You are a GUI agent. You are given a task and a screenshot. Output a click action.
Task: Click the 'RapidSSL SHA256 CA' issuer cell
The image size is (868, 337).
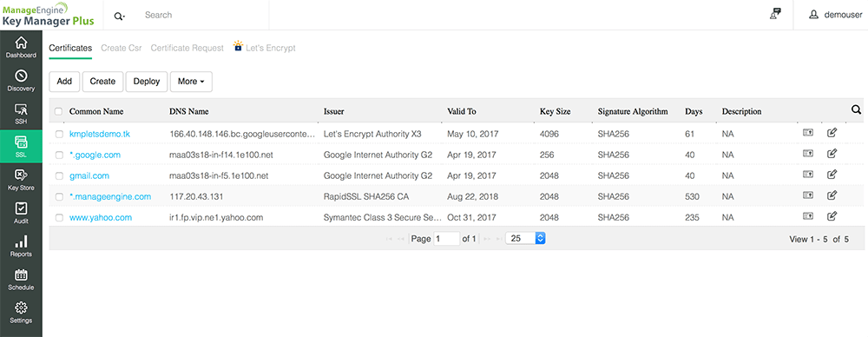[366, 197]
